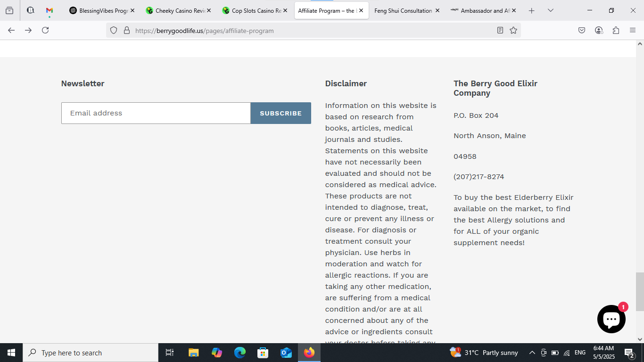Go back to previous page
644x362 pixels.
click(11, 30)
